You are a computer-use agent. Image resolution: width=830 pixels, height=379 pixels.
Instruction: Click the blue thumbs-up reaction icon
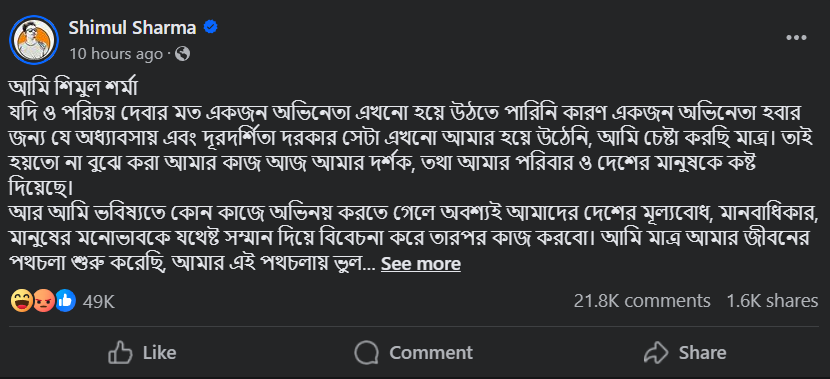(65, 301)
